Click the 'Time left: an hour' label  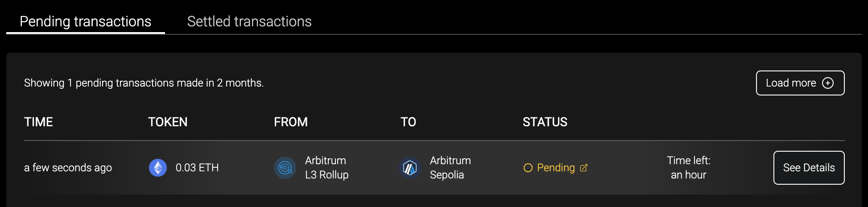[688, 168]
